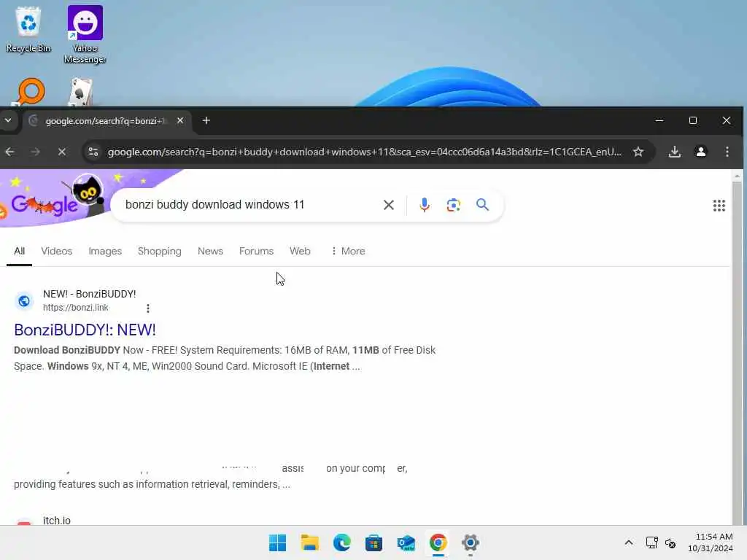Open Outlook from the taskbar
This screenshot has width=747, height=560.
point(406,542)
